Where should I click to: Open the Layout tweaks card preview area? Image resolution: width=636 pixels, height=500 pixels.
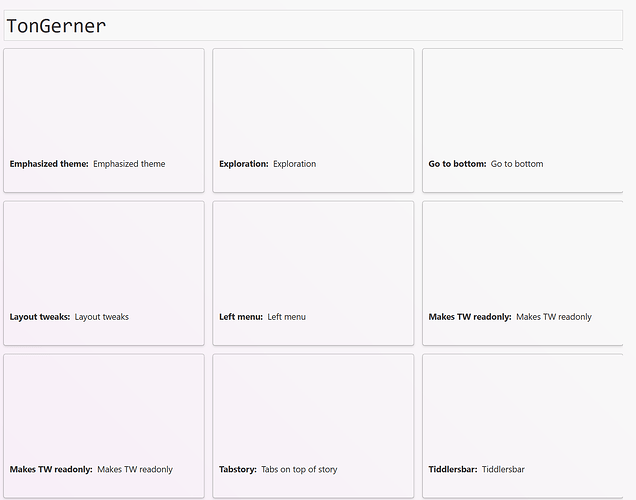tap(104, 255)
